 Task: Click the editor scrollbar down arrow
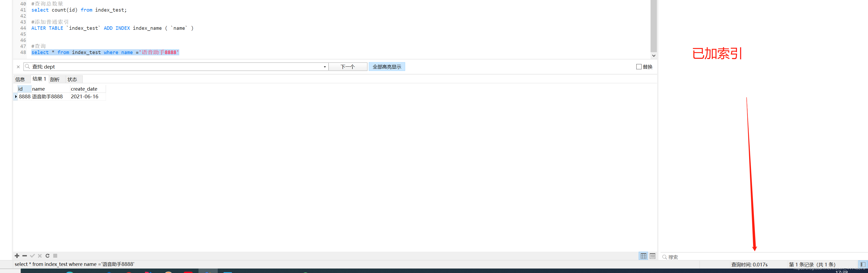tap(654, 56)
